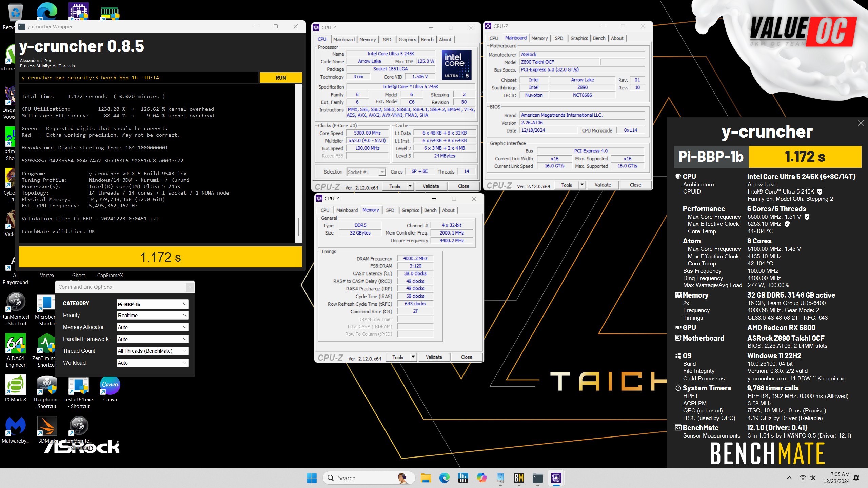Click the taskbar Search box

[369, 478]
